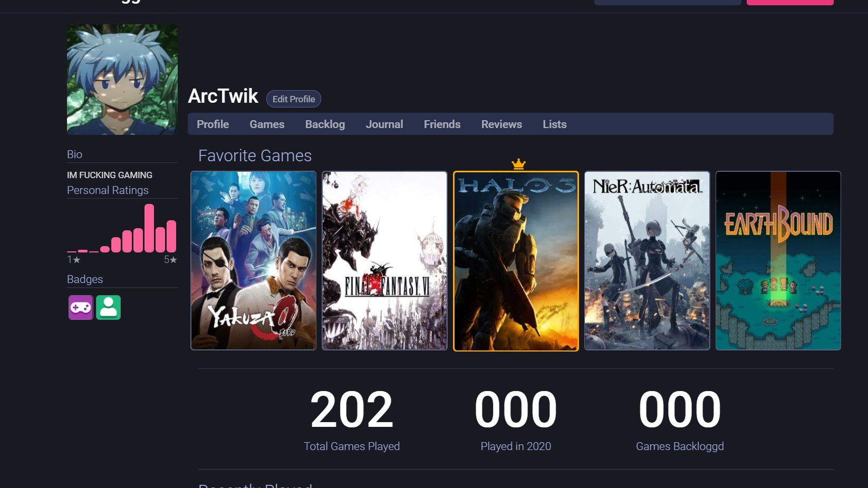This screenshot has height=488, width=868.
Task: Open the EarthBound game cover
Action: pyautogui.click(x=778, y=260)
